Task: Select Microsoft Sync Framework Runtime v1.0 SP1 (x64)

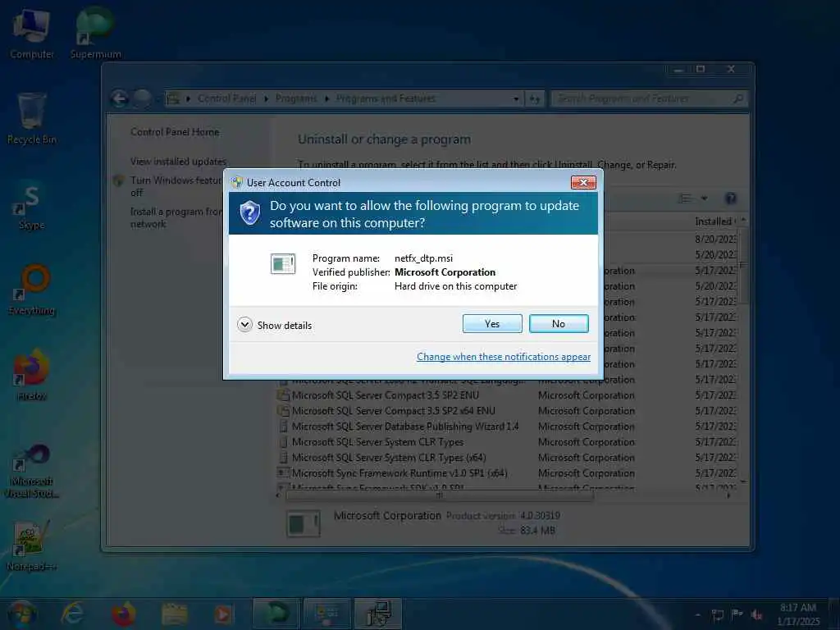Action: tap(507, 473)
